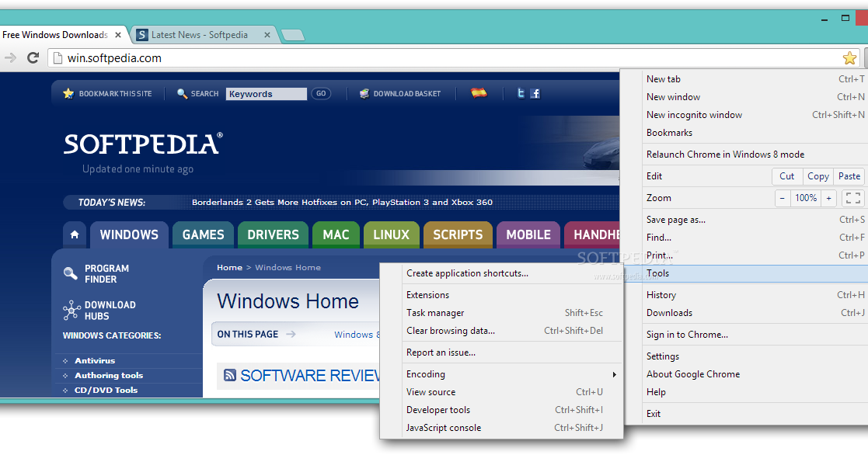Select View source
Image resolution: width=868 pixels, height=455 pixels.
pos(501,392)
